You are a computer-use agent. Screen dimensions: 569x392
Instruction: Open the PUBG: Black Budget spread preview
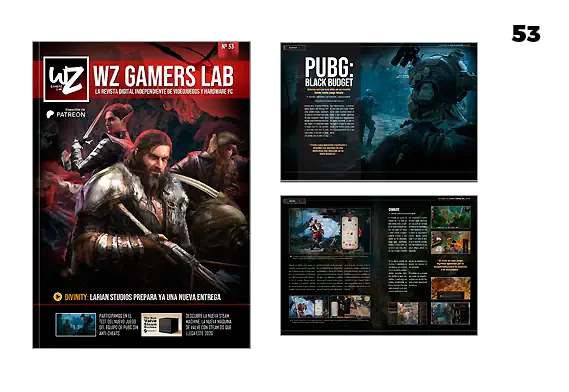coord(379,112)
